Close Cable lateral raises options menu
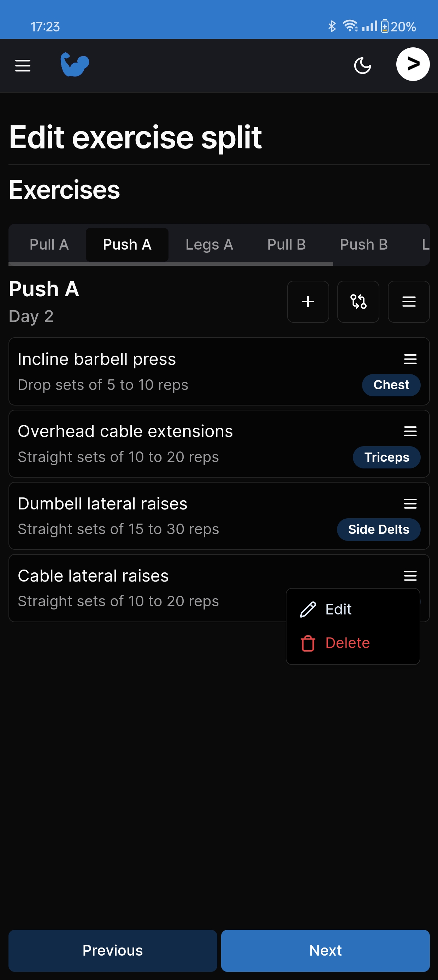The image size is (438, 980). 410,576
